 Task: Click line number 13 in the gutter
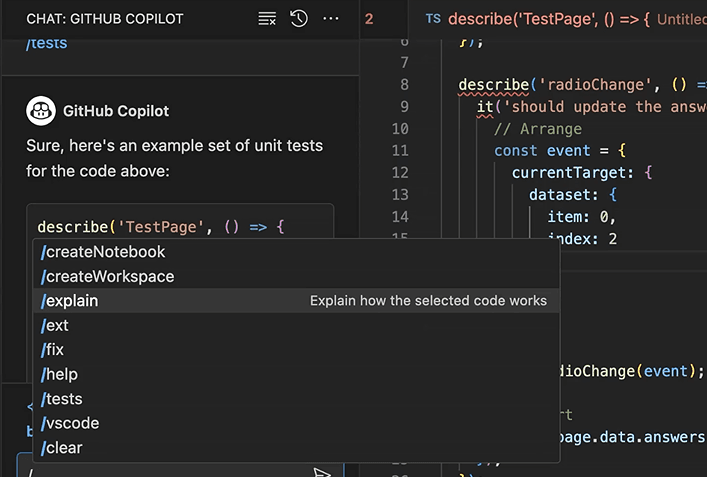coord(400,195)
